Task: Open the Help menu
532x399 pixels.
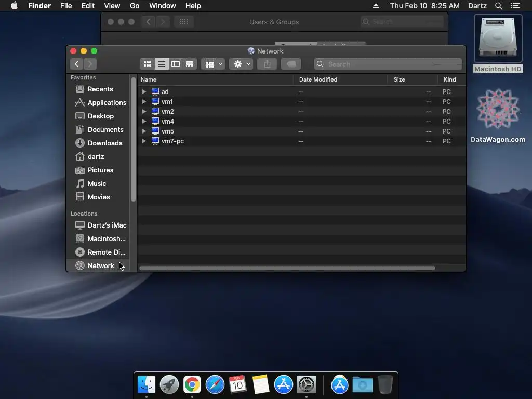Action: click(193, 6)
